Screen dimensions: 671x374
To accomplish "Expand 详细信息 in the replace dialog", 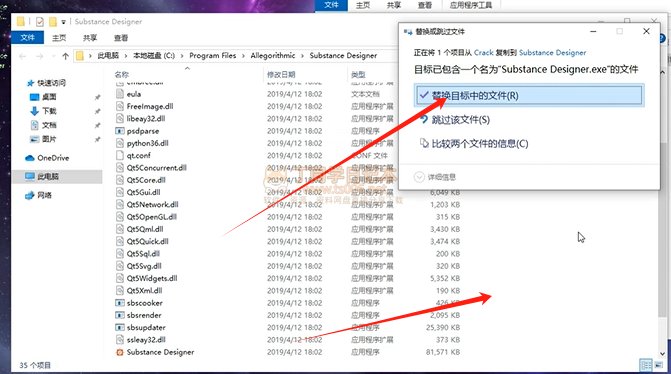I will tap(435, 177).
